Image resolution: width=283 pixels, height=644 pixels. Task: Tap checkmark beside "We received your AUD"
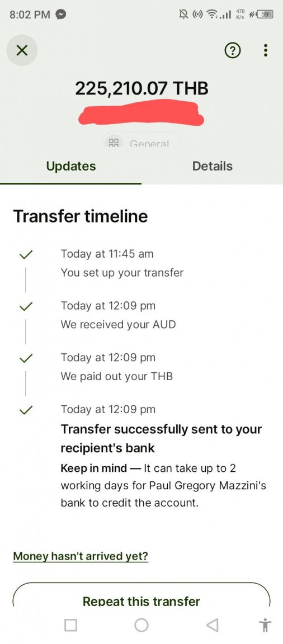26,306
